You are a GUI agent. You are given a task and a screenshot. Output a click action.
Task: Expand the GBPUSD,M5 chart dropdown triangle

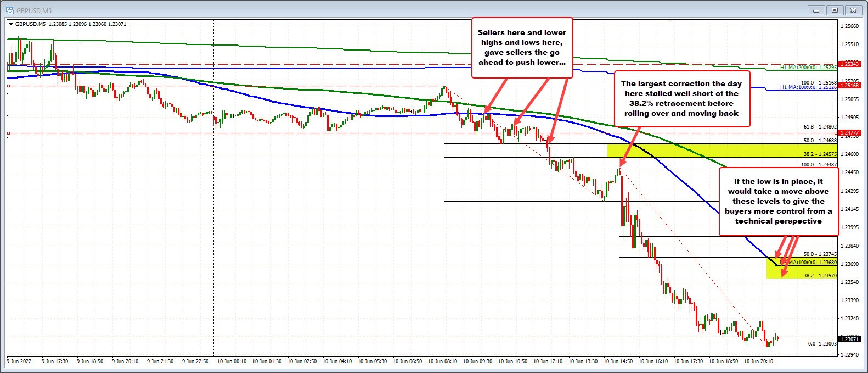[10, 24]
